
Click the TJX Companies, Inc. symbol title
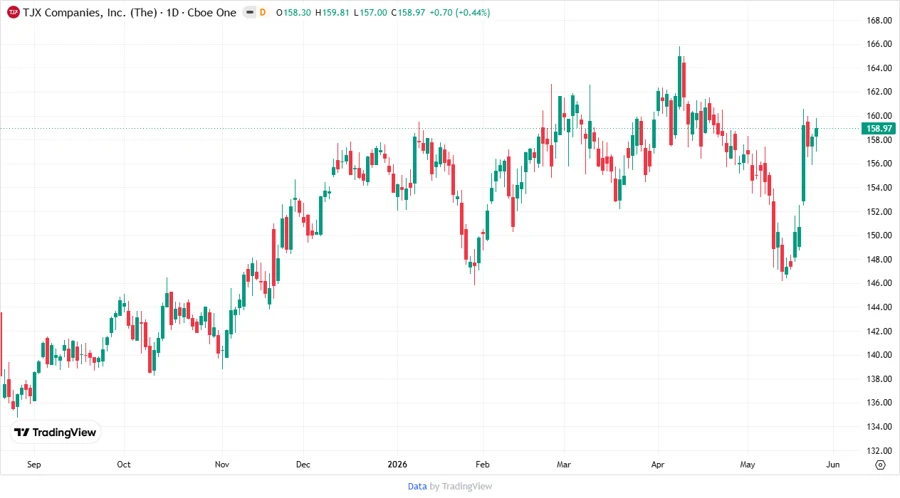[130, 12]
